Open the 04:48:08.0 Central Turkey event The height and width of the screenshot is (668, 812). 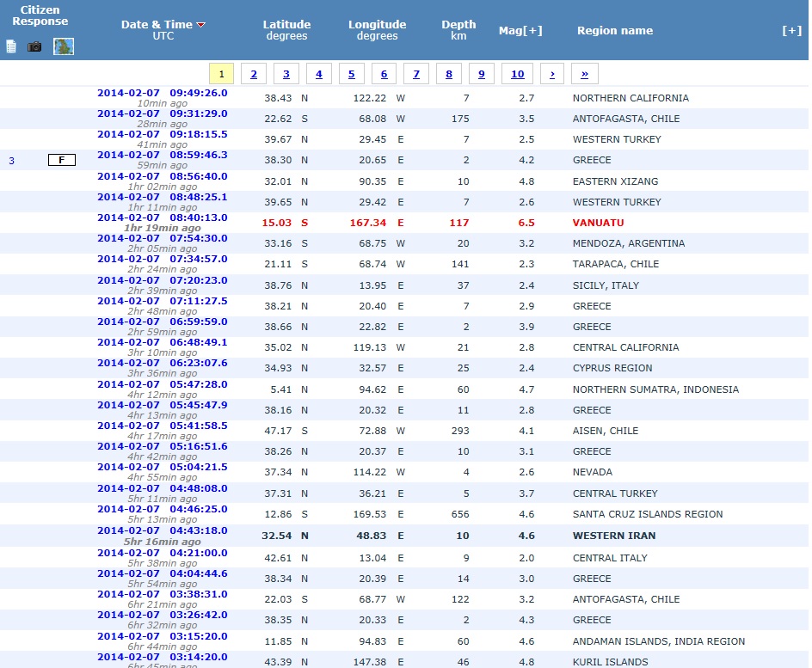(x=162, y=488)
